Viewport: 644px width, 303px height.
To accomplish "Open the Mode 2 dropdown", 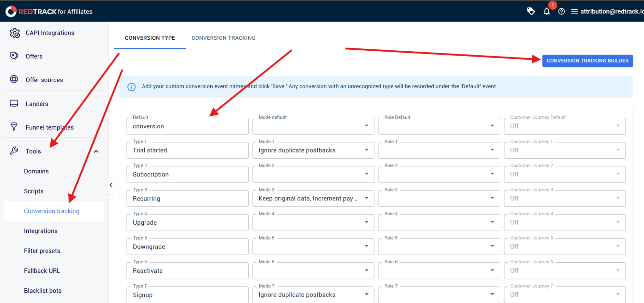I will (x=313, y=174).
